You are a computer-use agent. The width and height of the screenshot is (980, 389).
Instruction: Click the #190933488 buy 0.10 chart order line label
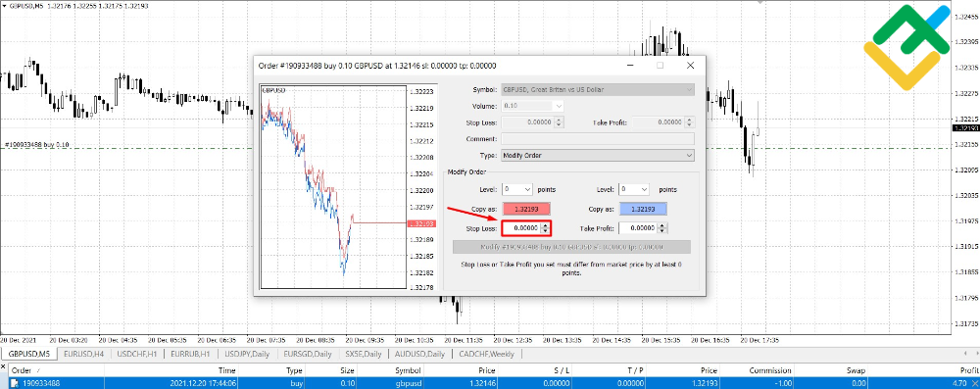click(37, 144)
